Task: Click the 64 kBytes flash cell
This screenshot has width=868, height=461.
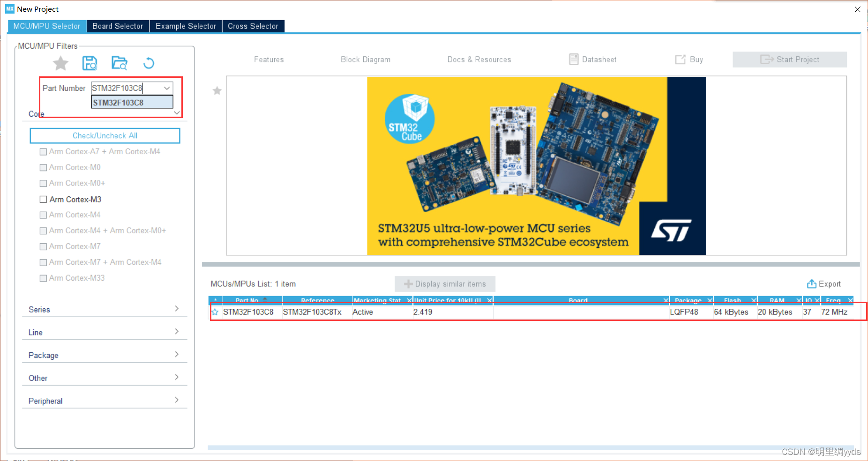Action: (734, 312)
